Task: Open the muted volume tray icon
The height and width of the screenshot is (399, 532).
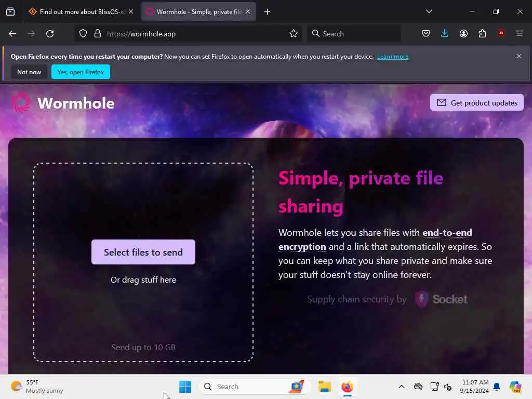Action: (448, 387)
